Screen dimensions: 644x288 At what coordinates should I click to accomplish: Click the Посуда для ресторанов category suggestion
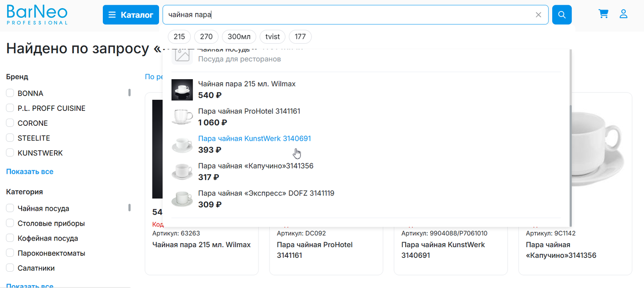tap(239, 59)
